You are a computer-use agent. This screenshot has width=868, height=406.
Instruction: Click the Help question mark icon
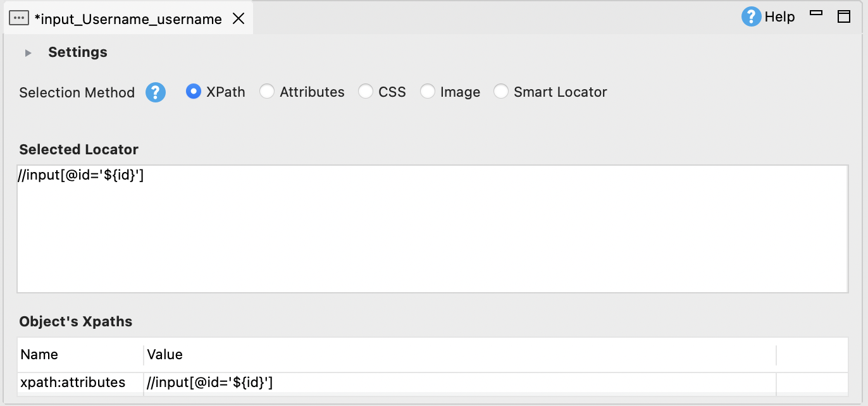751,17
